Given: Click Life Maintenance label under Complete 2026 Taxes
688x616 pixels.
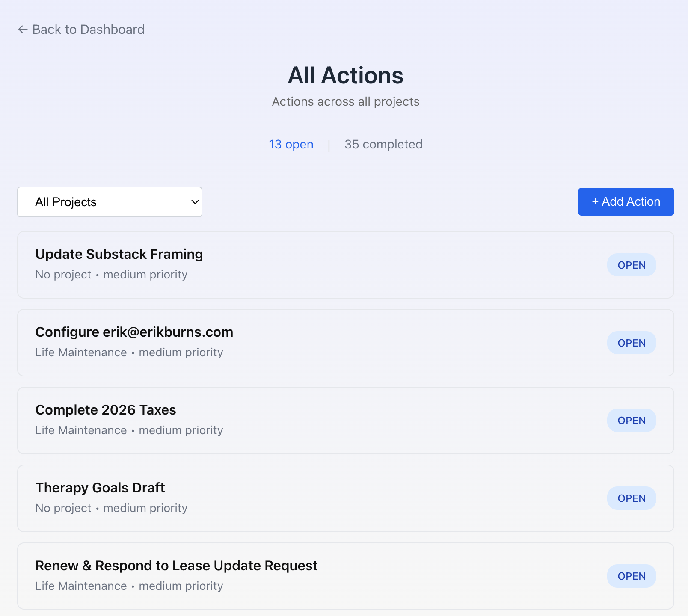Looking at the screenshot, I should point(81,430).
